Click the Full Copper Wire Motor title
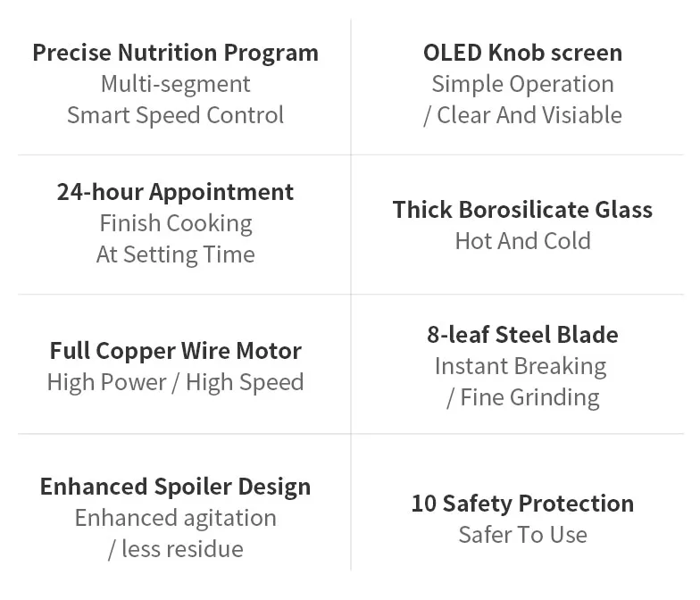700x600 pixels. (175, 351)
